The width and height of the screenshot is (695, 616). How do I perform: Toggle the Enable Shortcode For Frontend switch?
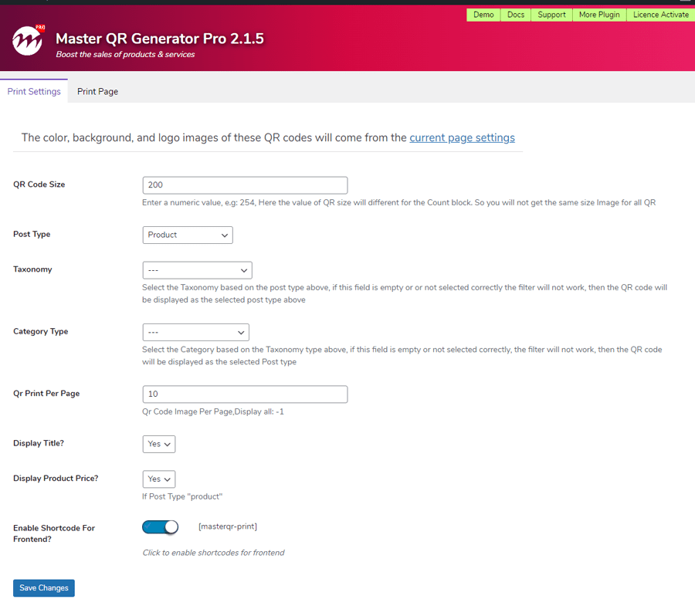click(160, 526)
